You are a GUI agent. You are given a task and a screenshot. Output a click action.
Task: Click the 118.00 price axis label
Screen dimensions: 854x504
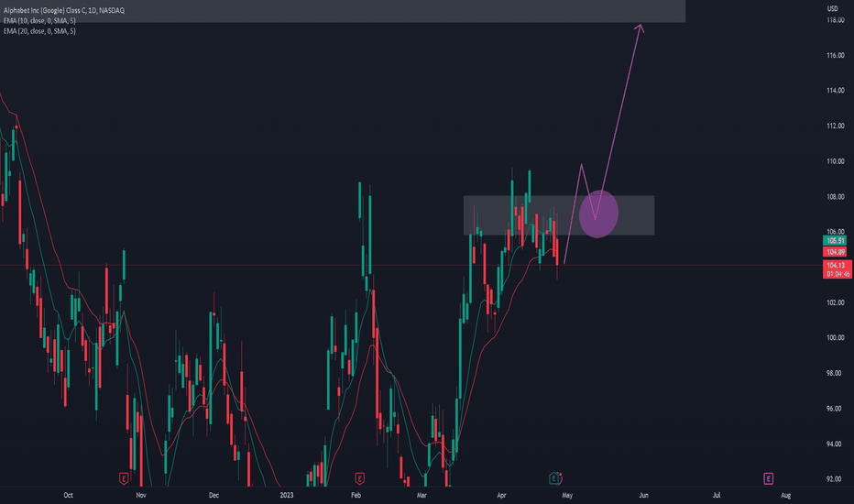[836, 19]
